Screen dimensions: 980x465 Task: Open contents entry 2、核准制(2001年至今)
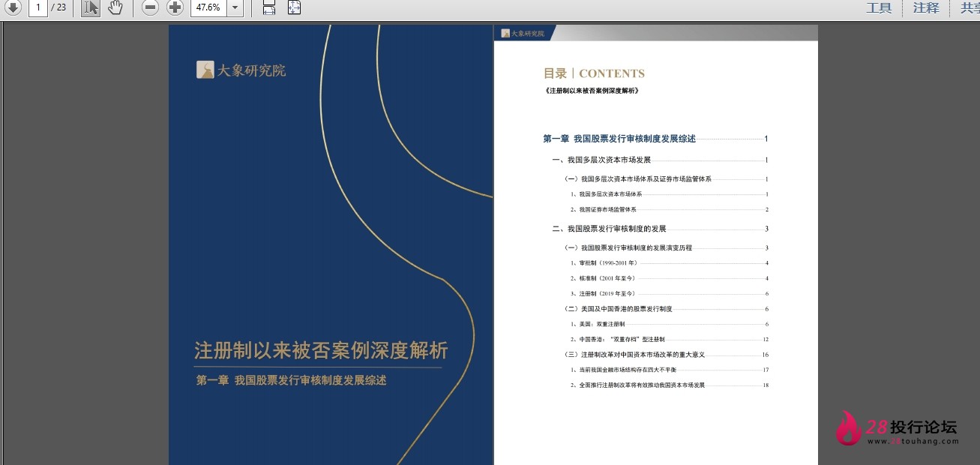click(x=669, y=278)
